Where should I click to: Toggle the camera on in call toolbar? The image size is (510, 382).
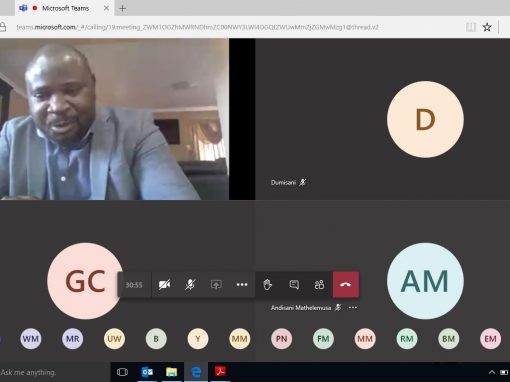click(x=164, y=285)
